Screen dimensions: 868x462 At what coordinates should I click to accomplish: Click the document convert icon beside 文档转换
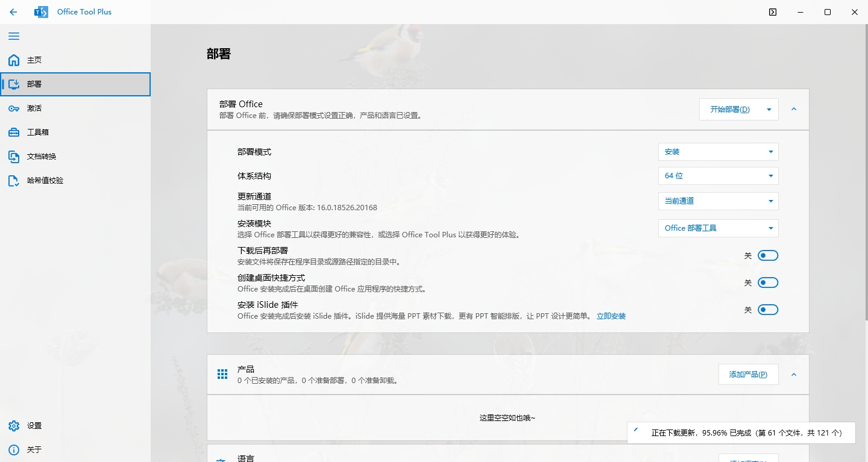14,157
